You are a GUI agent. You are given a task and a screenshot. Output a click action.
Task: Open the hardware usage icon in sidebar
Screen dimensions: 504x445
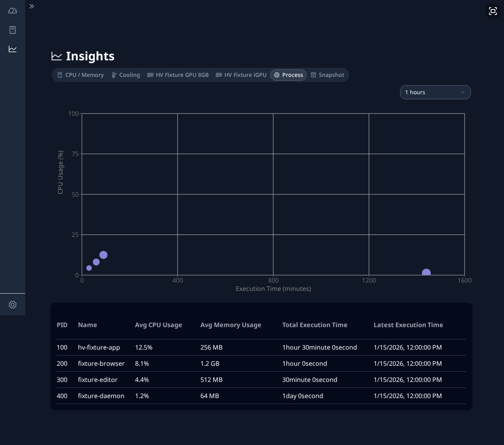click(13, 30)
